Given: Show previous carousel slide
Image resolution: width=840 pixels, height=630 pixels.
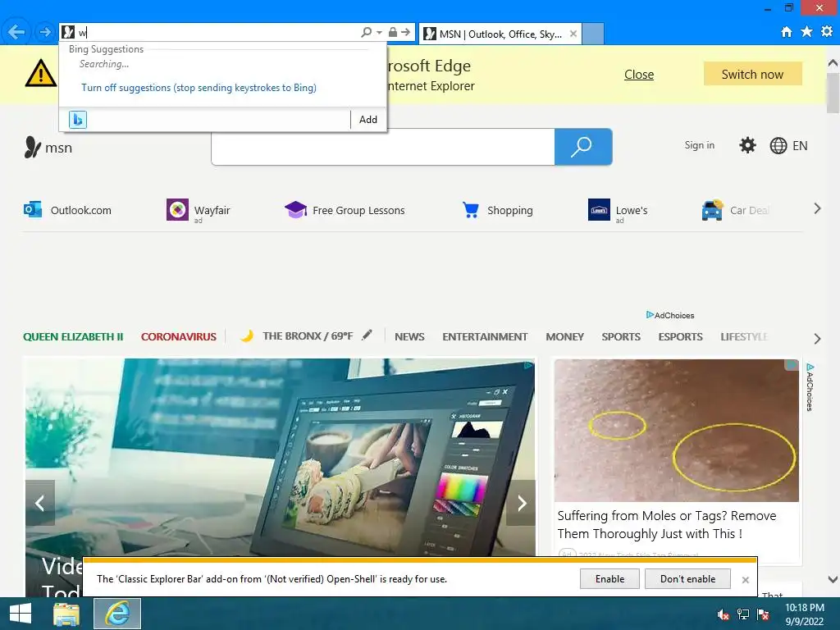Looking at the screenshot, I should click(x=39, y=503).
